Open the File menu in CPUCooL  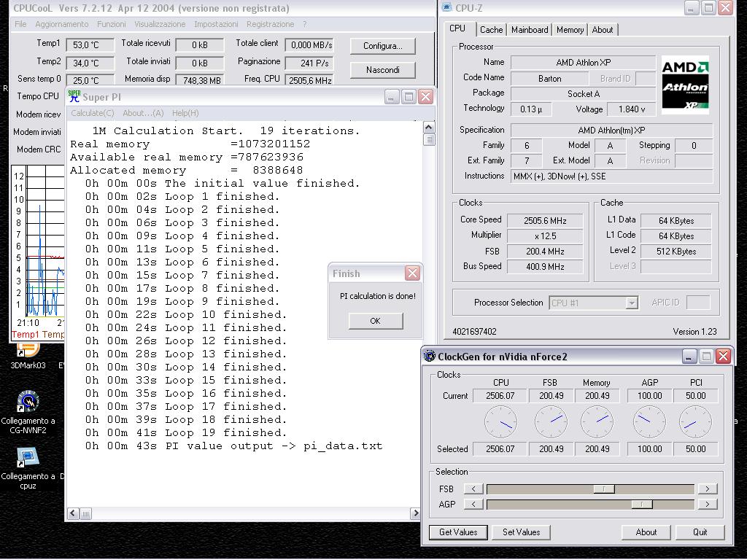click(x=20, y=24)
